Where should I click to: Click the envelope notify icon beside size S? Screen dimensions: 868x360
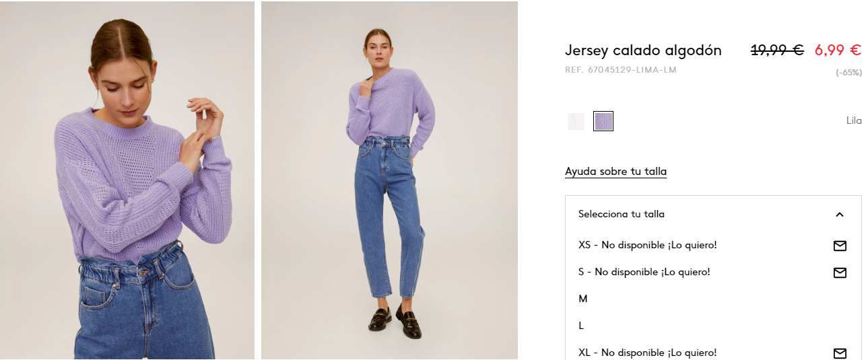[x=840, y=273]
